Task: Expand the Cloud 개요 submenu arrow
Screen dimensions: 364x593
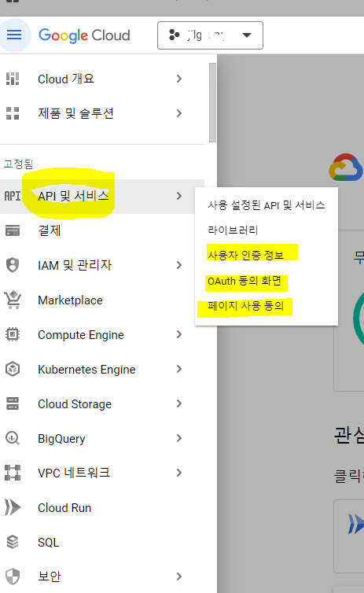Action: pyautogui.click(x=179, y=79)
